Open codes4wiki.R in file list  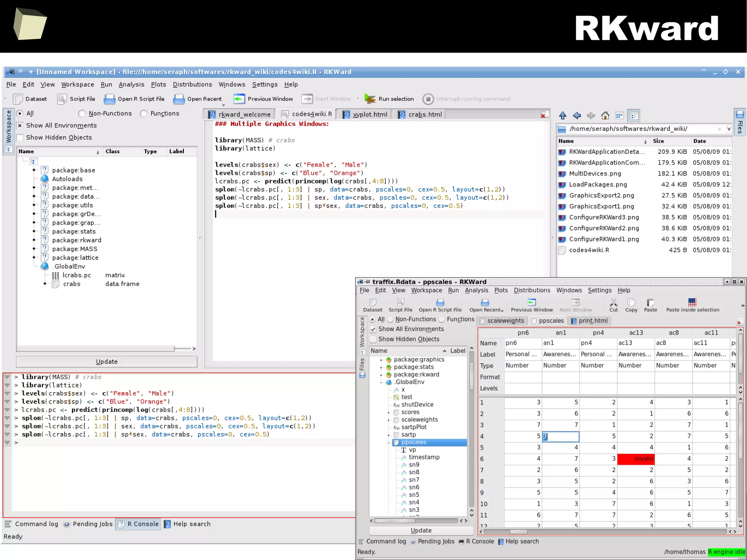coord(589,250)
